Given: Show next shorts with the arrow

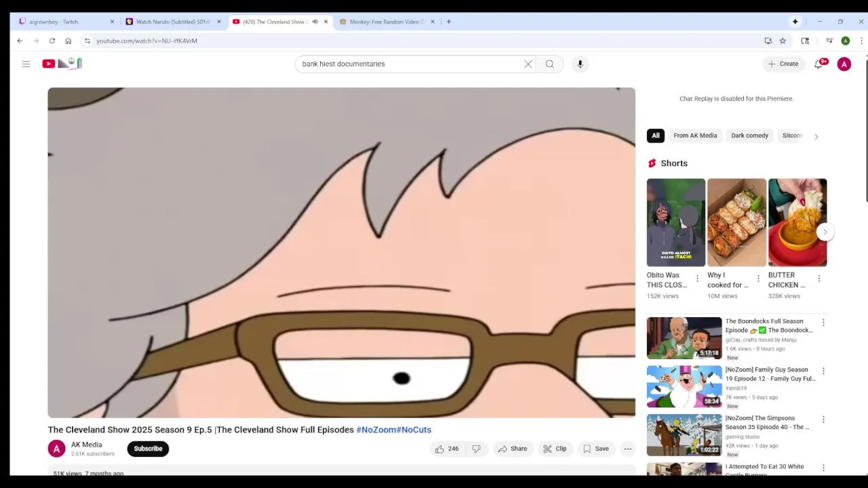Looking at the screenshot, I should coord(825,232).
